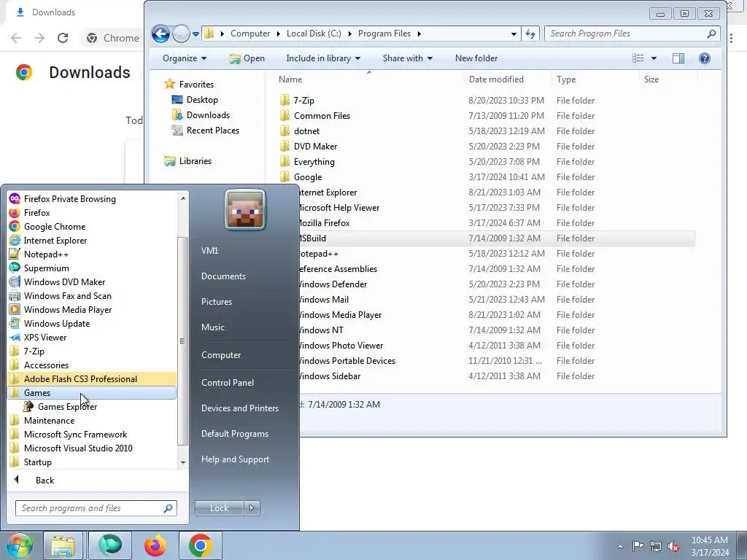Click the New folder button
Viewport: 747px width, 560px height.
[x=476, y=58]
